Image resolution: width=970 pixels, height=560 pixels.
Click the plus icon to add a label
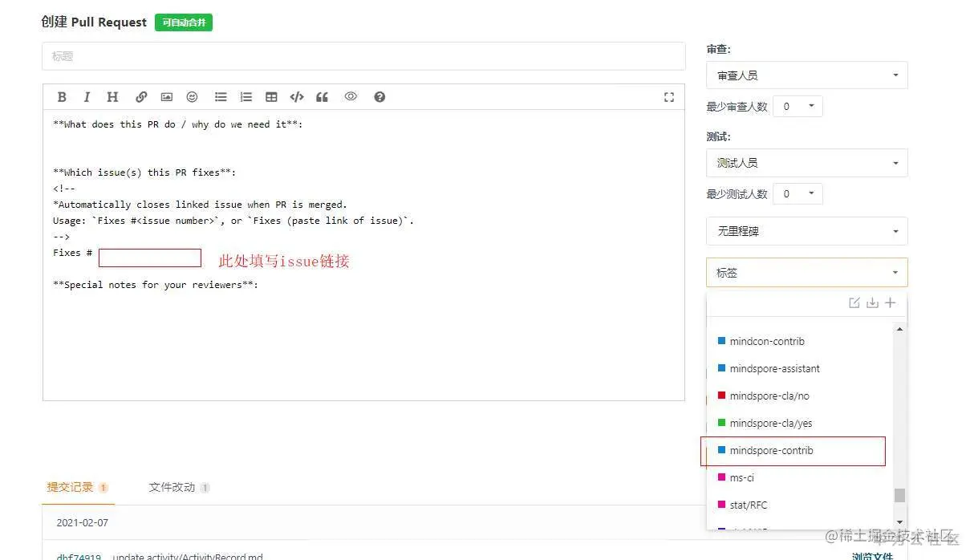(891, 302)
